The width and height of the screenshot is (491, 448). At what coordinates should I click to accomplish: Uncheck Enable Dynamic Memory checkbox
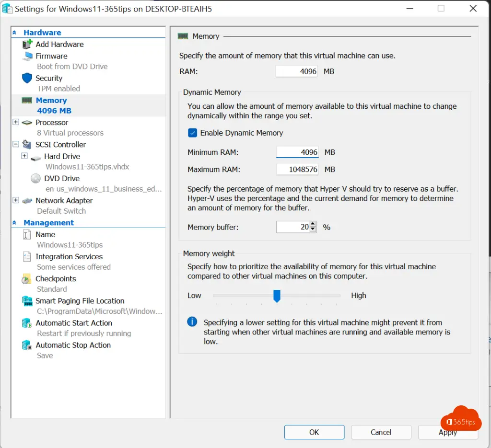pos(193,133)
